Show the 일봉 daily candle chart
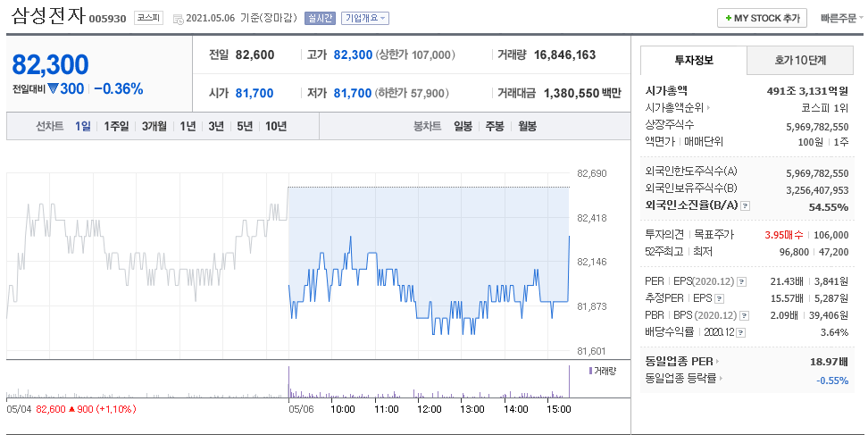The image size is (868, 435). [463, 126]
